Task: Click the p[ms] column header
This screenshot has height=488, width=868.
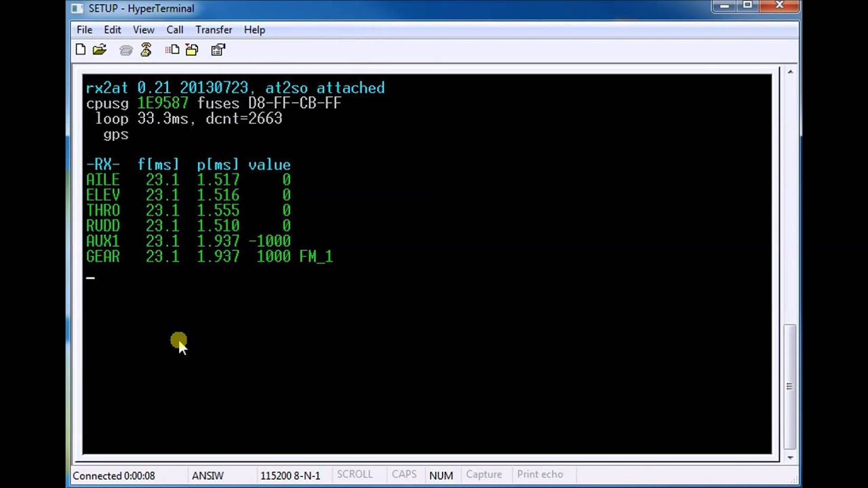Action: 218,165
